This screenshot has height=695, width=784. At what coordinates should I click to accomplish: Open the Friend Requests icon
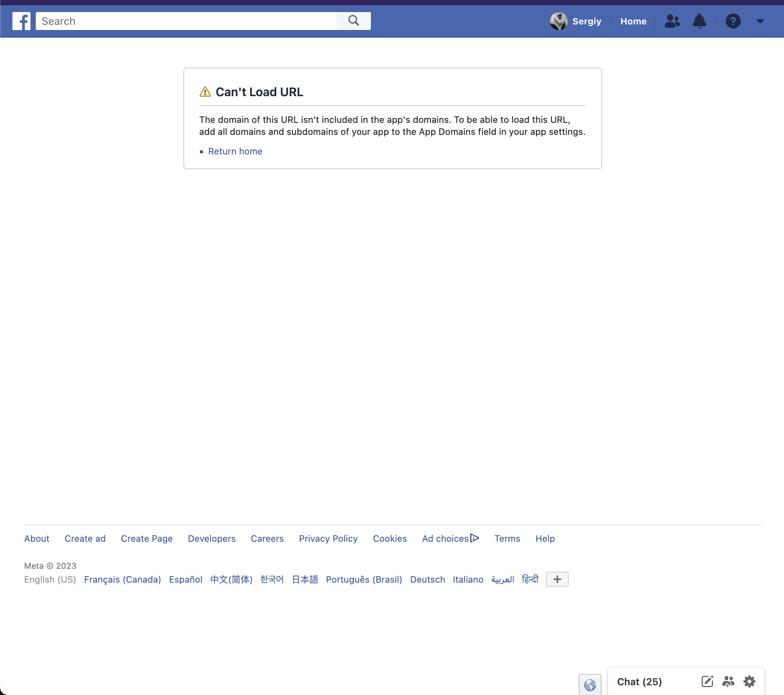tap(672, 21)
